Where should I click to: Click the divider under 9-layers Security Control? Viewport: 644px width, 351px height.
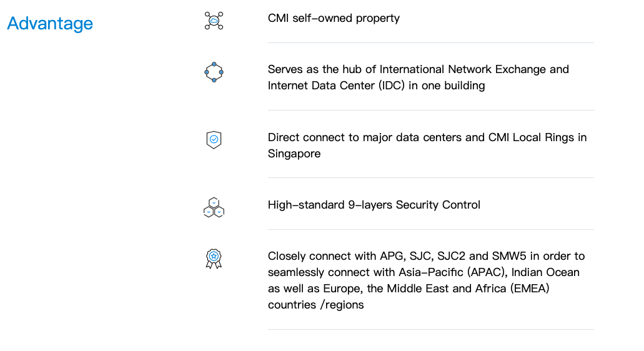pos(431,229)
